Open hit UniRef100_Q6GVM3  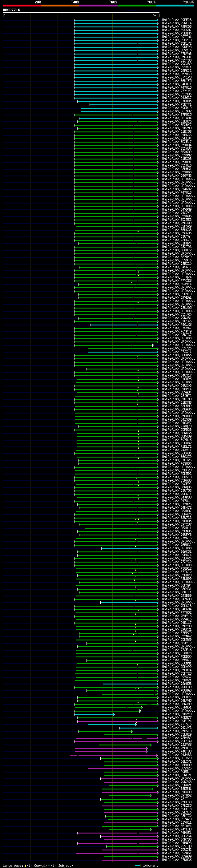tap(176, 176)
